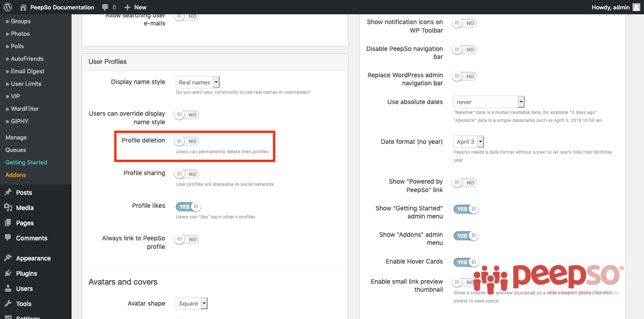Open Appearance in the admin sidebar
This screenshot has width=644, height=319.
[34, 258]
